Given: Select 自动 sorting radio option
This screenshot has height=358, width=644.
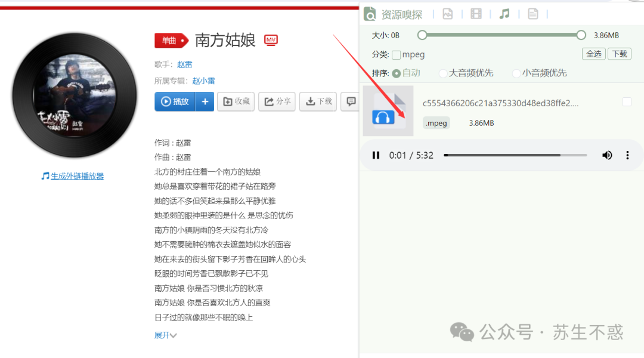Looking at the screenshot, I should pyautogui.click(x=397, y=73).
